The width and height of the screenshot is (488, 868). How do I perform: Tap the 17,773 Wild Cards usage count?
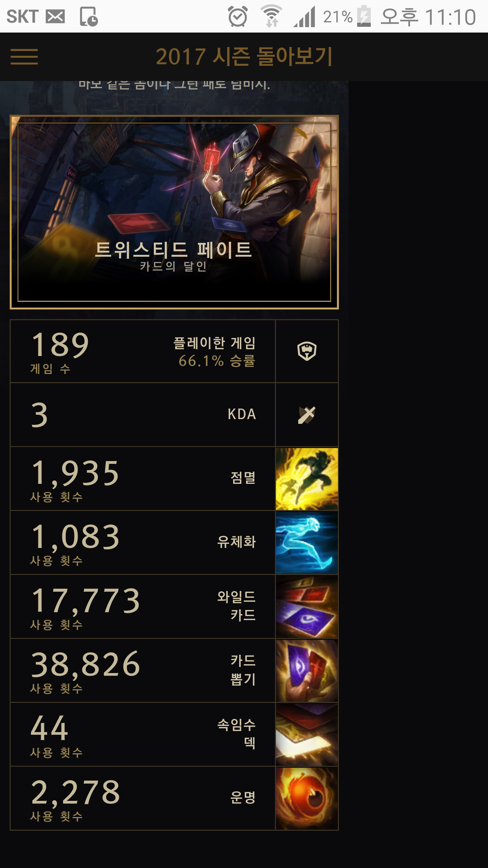pyautogui.click(x=85, y=601)
